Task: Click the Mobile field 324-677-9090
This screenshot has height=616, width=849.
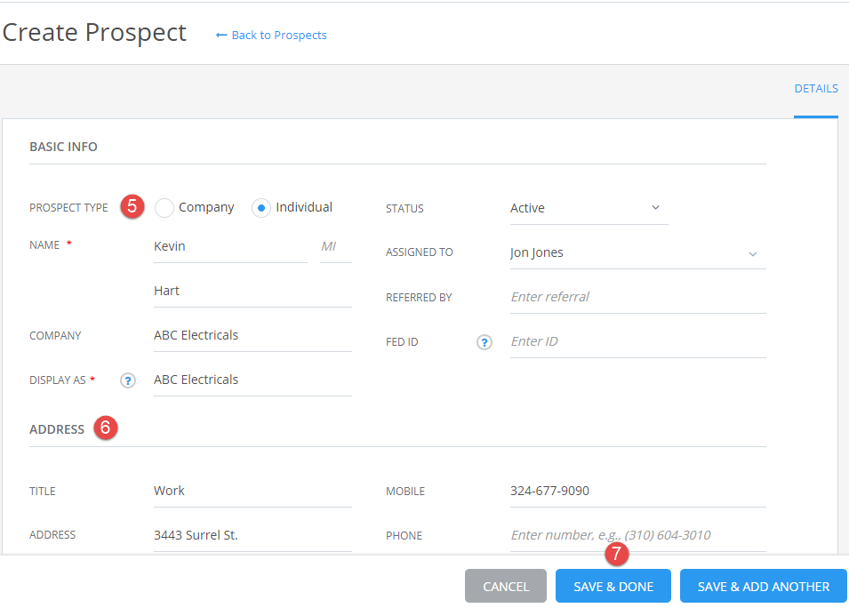Action: [x=637, y=491]
